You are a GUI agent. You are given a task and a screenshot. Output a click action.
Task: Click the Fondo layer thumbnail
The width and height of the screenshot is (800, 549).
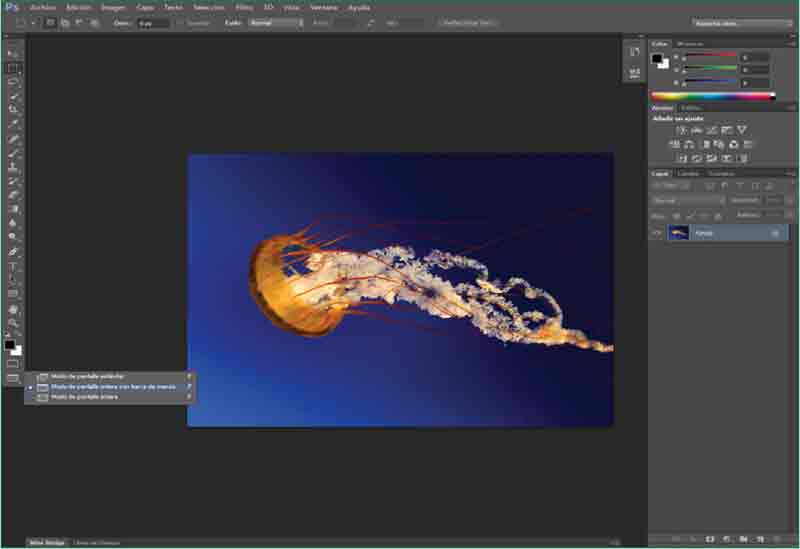678,233
